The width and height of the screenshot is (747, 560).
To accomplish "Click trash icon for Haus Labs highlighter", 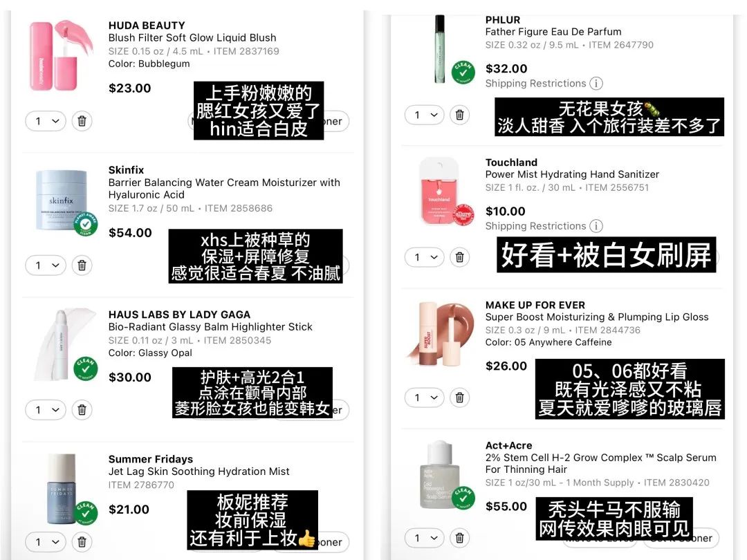I will (82, 409).
